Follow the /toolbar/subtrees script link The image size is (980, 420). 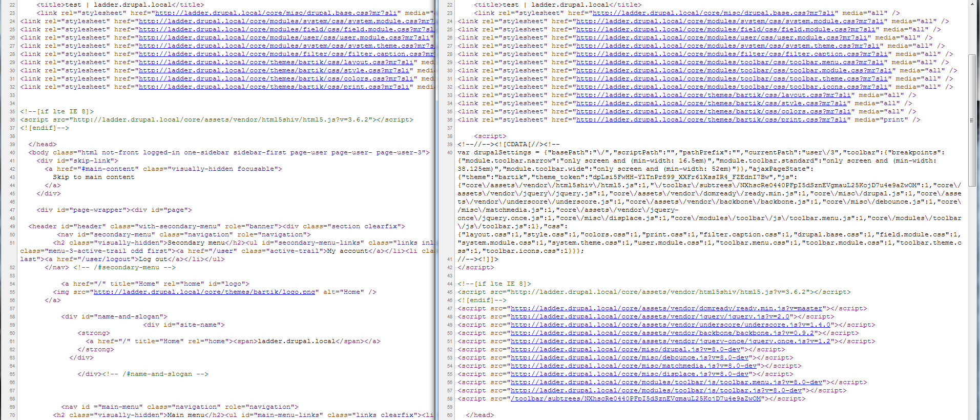click(x=636, y=398)
